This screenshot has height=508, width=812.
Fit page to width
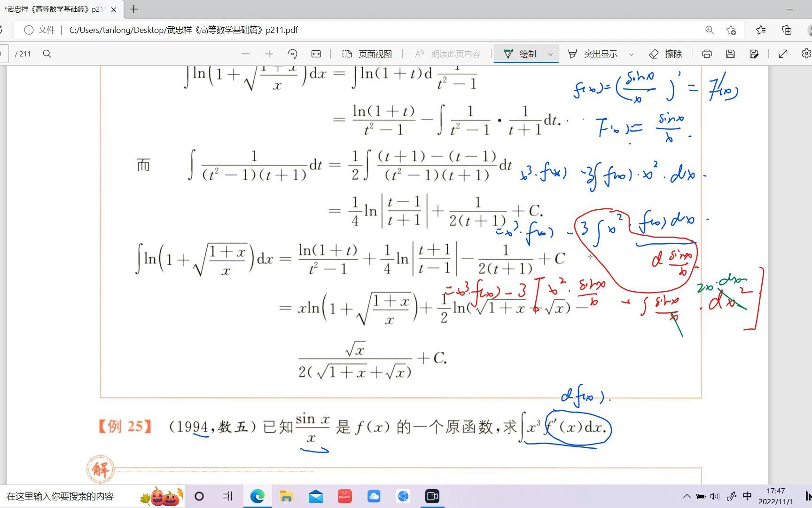pos(316,54)
